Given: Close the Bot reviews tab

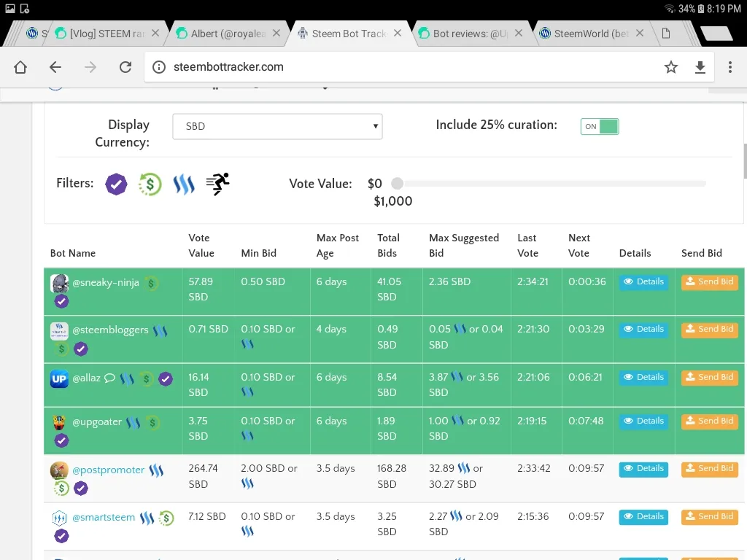Looking at the screenshot, I should pyautogui.click(x=519, y=34).
